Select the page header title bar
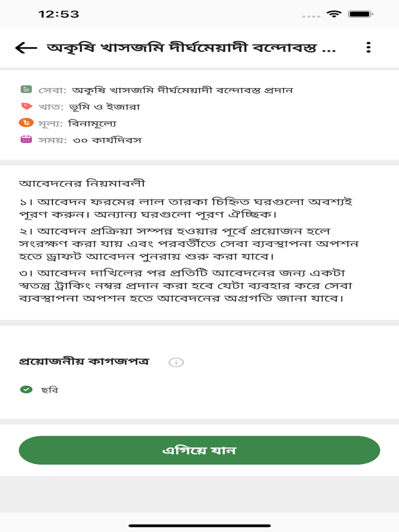The image size is (399, 532). [x=199, y=48]
